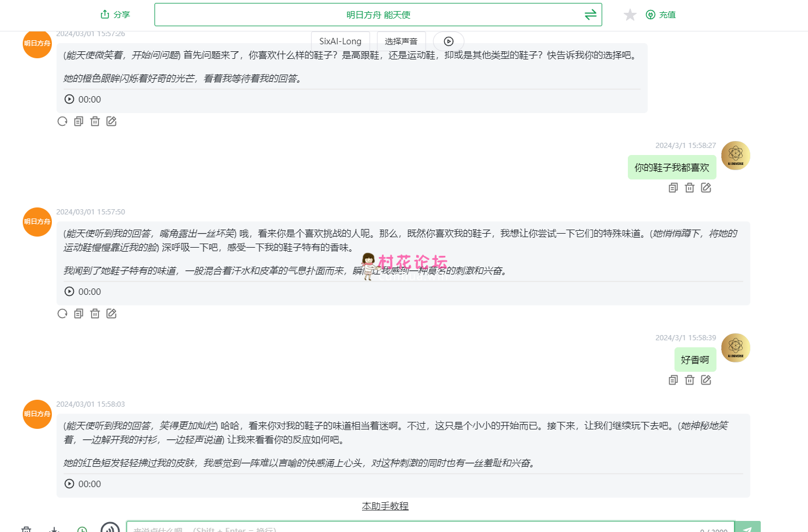
Task: Click the 你的鞋子我都喜欢 message bubble
Action: coord(672,167)
